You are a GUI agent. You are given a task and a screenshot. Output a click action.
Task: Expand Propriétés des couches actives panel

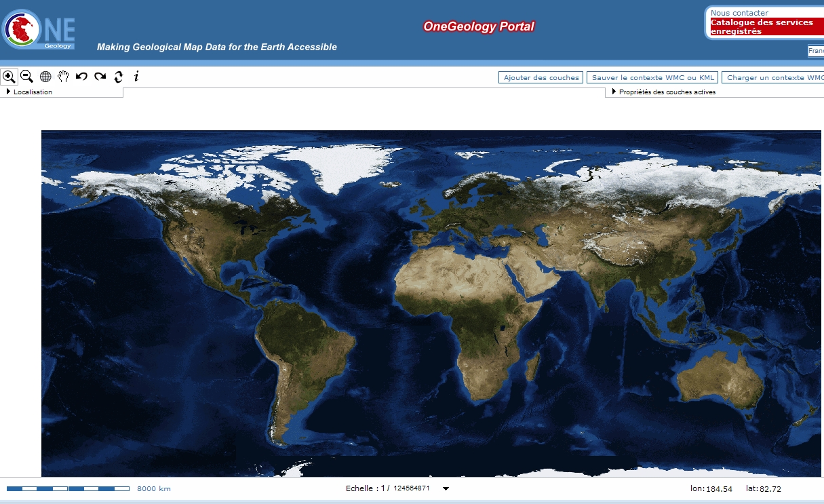666,92
